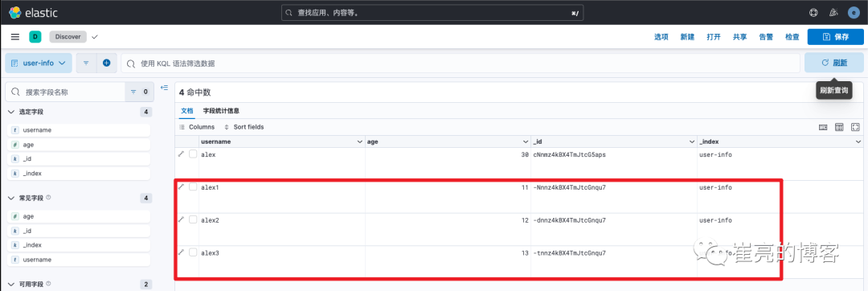This screenshot has width=868, height=291.
Task: Open keyboard shortcuts icon above the table
Action: (x=823, y=127)
